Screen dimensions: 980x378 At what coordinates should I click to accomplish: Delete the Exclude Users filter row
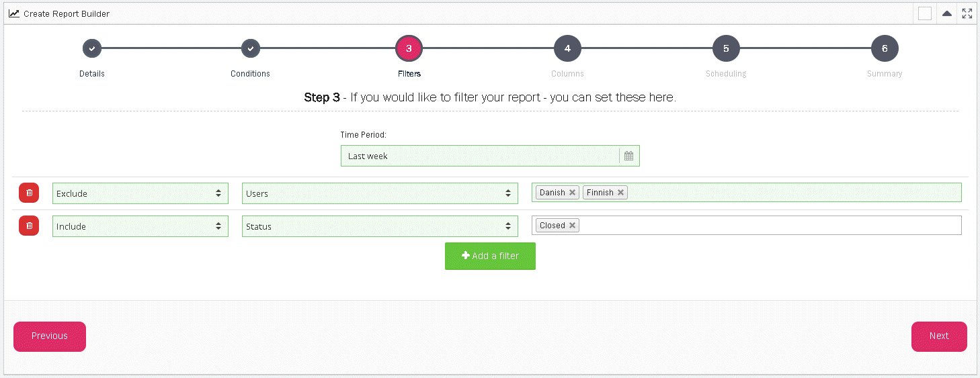[29, 193]
